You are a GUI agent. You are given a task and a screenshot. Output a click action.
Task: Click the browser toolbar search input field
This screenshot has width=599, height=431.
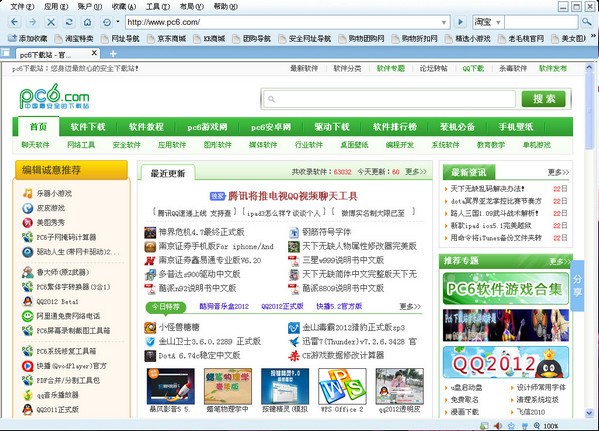click(x=541, y=22)
